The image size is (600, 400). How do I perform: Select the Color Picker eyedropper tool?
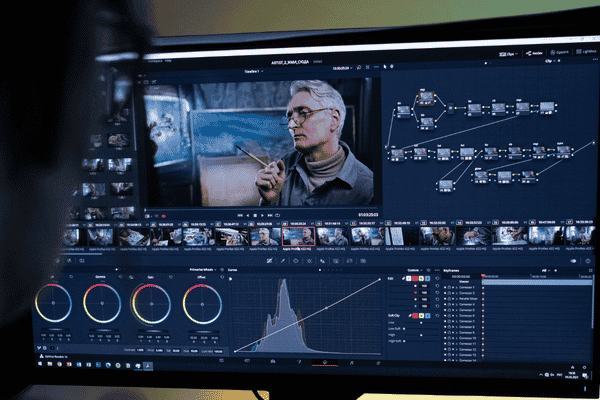point(283,261)
